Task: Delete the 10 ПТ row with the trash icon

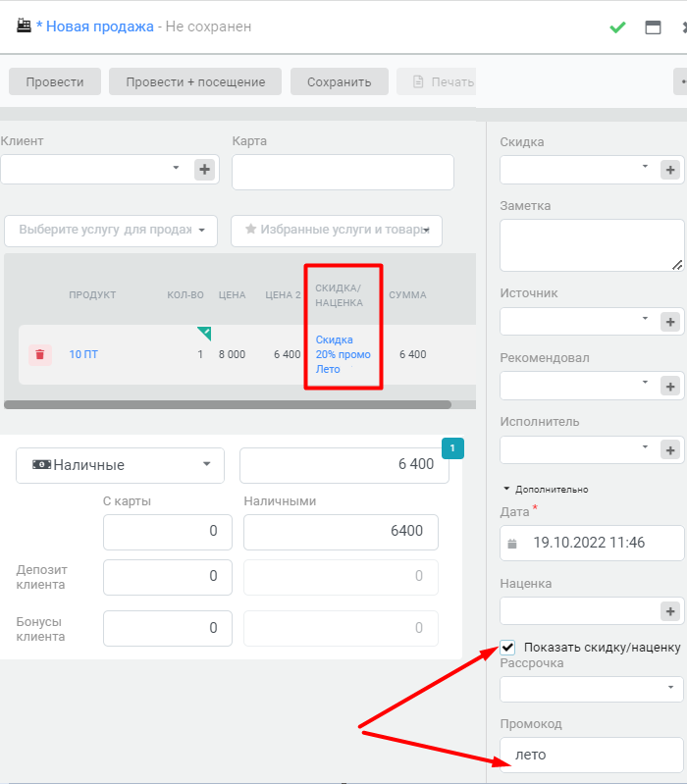Action: 40,354
